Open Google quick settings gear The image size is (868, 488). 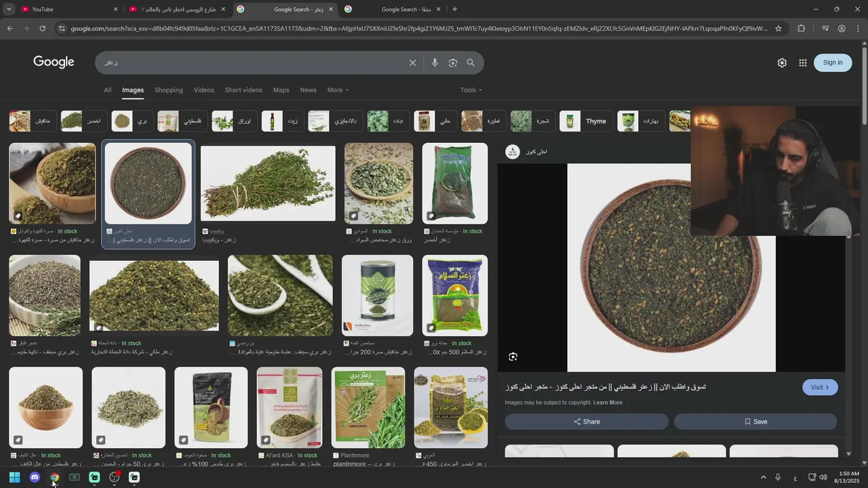pyautogui.click(x=782, y=62)
